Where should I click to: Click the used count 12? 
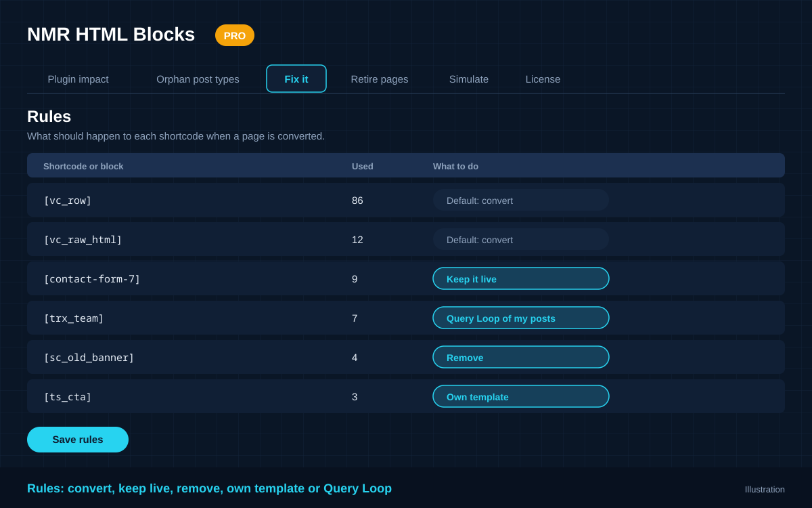coord(357,240)
